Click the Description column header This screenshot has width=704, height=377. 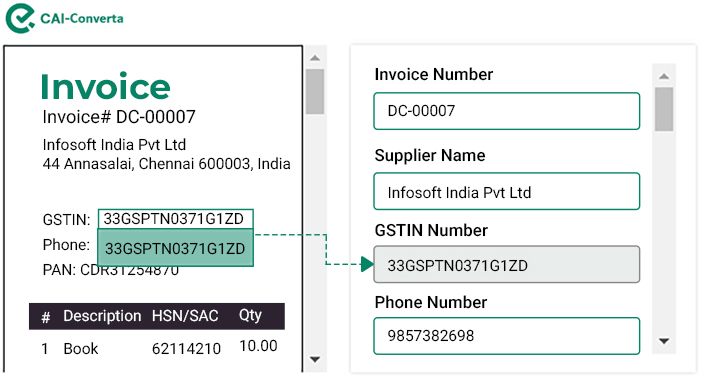click(x=102, y=316)
